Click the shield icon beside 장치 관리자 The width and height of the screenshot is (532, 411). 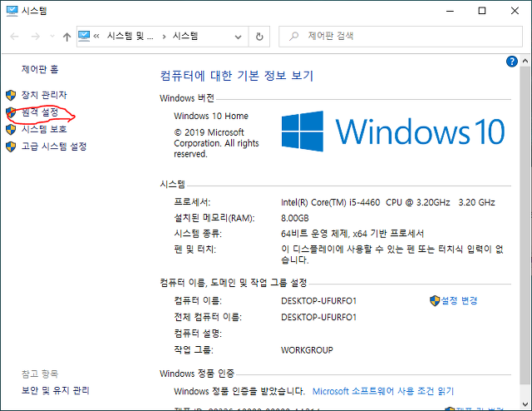point(11,95)
